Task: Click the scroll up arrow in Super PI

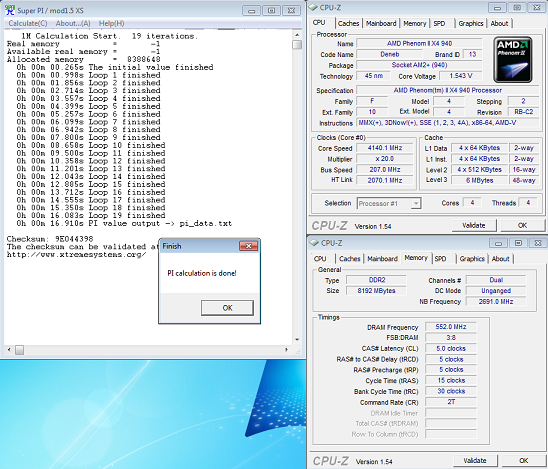Action: 297,35
